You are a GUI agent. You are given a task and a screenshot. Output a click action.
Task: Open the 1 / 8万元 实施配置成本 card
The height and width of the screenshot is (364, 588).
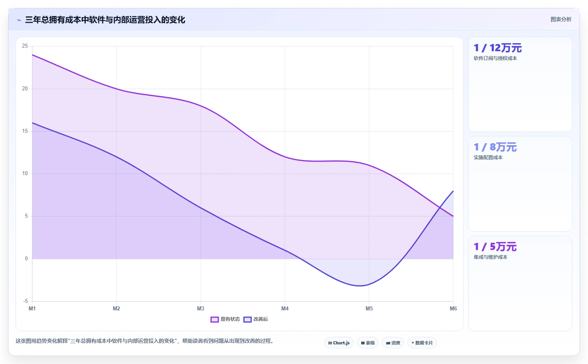520,184
